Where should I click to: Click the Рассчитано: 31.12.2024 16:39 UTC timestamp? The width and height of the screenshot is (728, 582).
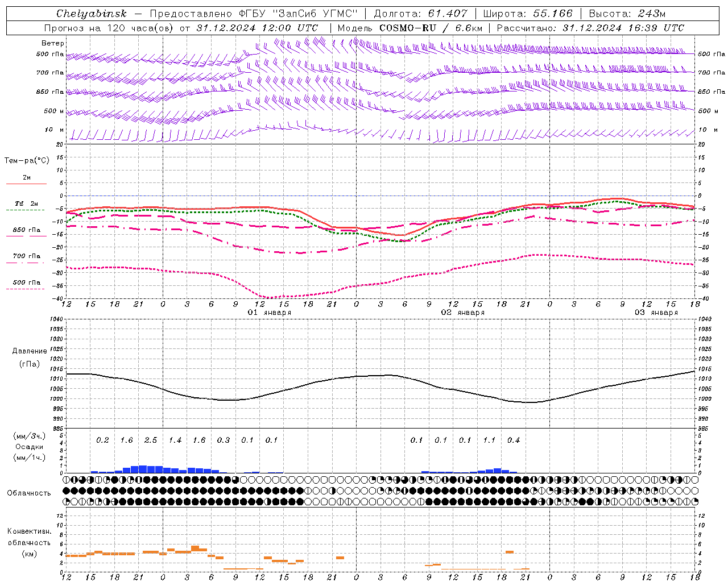[x=590, y=28]
